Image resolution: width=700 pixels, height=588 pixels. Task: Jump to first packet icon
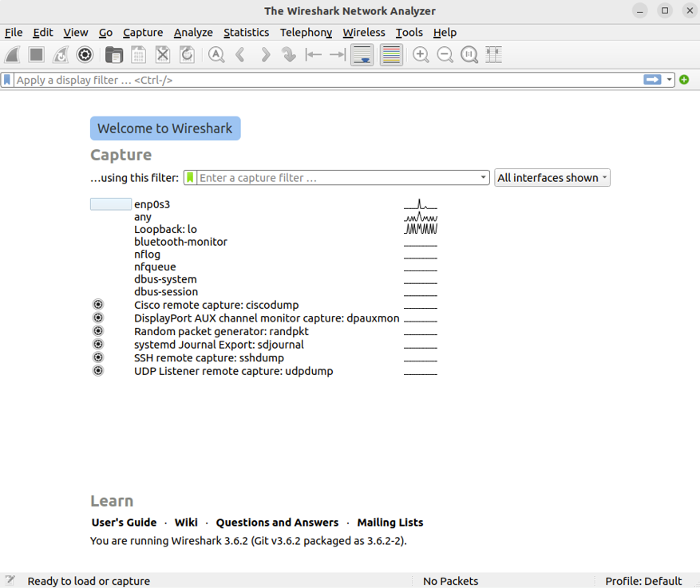pos(314,55)
